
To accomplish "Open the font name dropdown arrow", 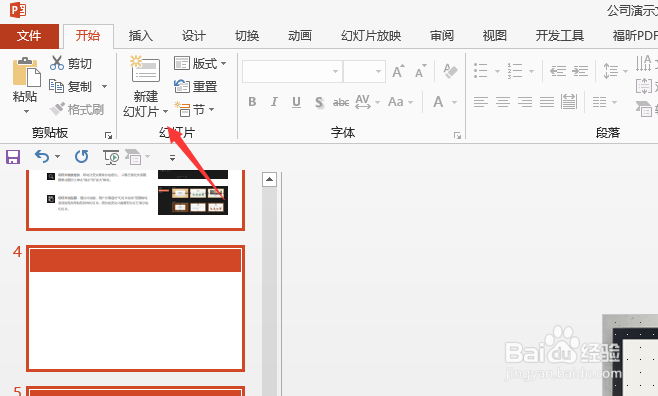I will coord(335,71).
